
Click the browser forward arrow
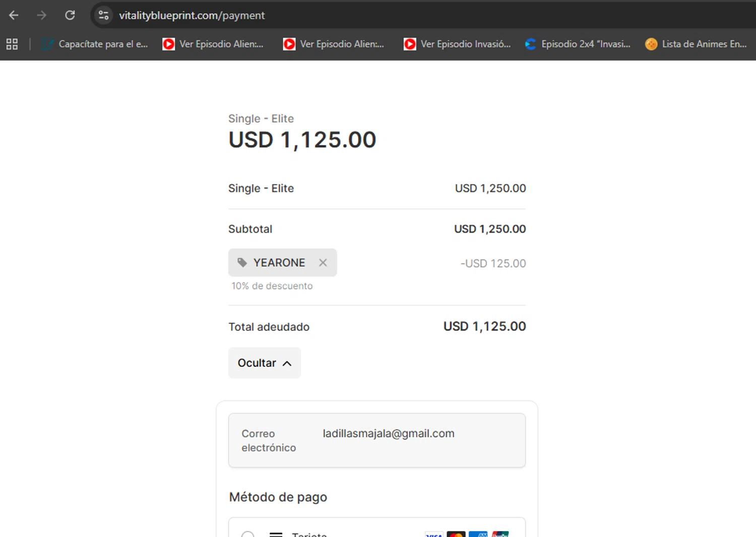[41, 15]
